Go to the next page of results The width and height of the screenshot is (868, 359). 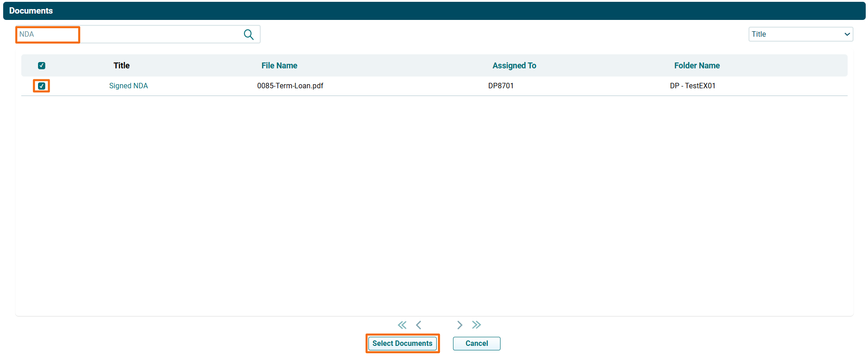(x=459, y=325)
